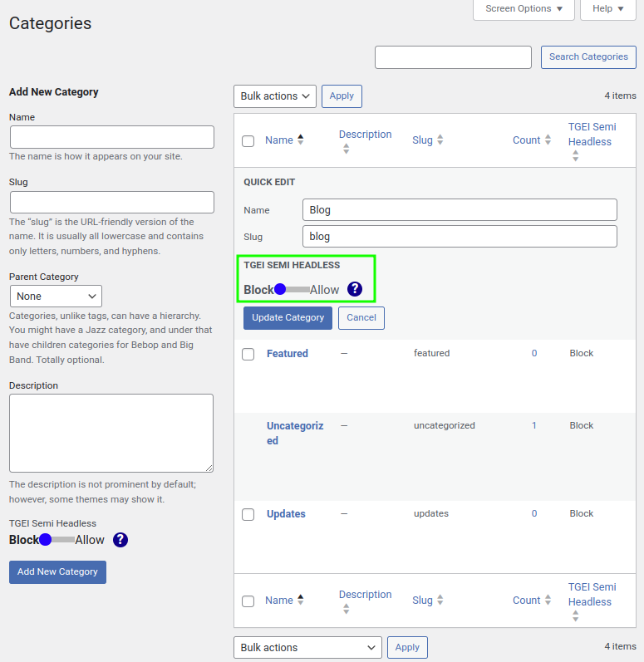Tick select-all checkbox in bottom footer
The height and width of the screenshot is (662, 644).
point(248,601)
